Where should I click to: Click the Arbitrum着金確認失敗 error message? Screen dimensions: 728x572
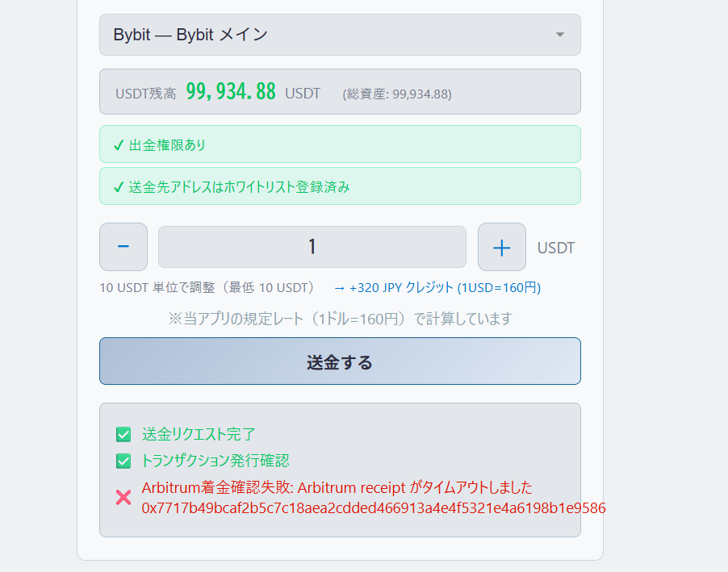tap(337, 488)
